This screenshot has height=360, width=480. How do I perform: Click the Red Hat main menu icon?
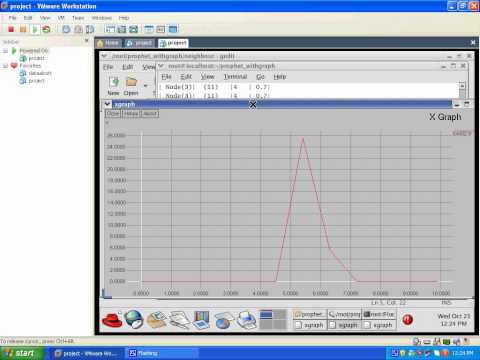tap(112, 319)
